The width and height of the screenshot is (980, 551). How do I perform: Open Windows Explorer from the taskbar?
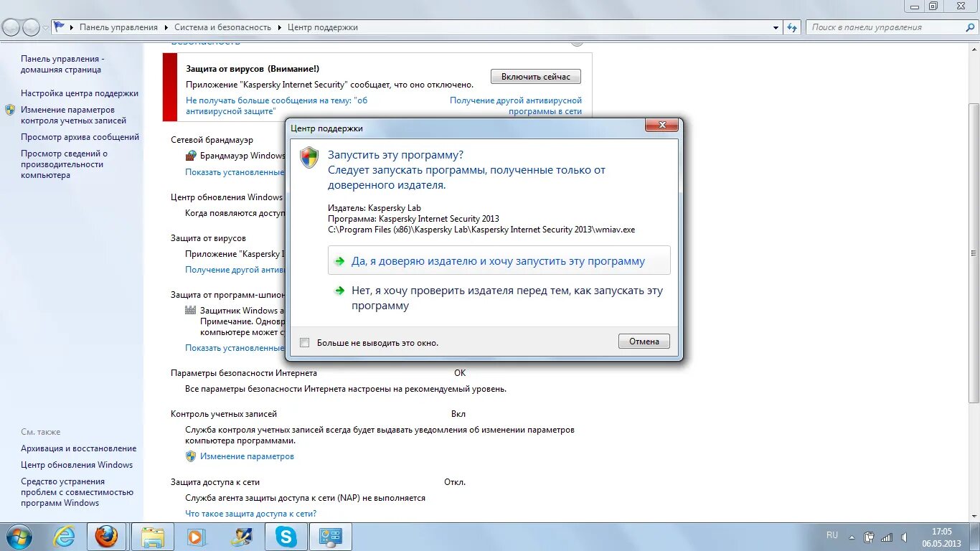click(154, 537)
